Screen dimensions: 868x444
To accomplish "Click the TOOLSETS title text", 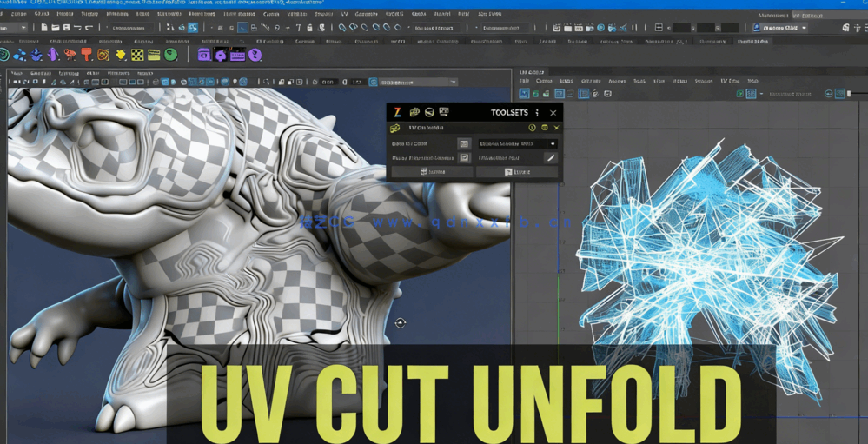I will pyautogui.click(x=509, y=113).
